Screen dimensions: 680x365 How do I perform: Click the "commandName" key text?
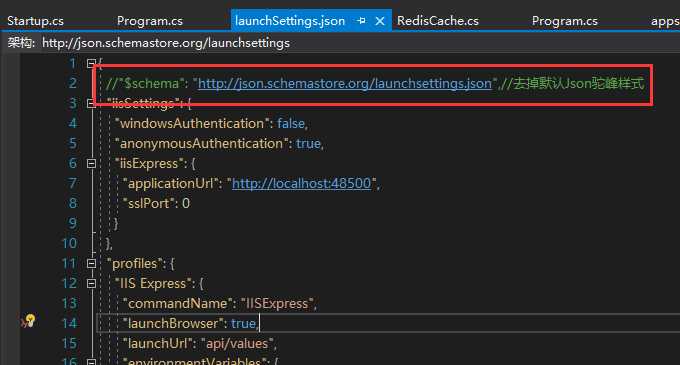point(177,303)
